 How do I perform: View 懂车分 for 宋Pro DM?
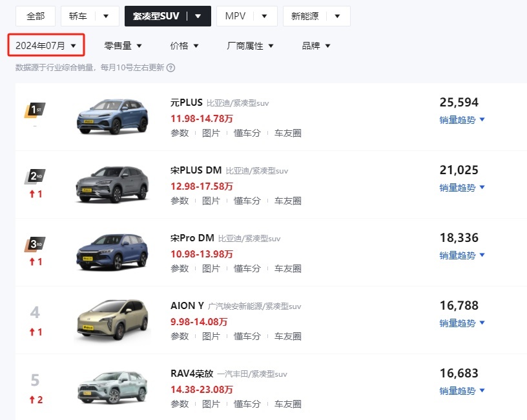point(247,269)
